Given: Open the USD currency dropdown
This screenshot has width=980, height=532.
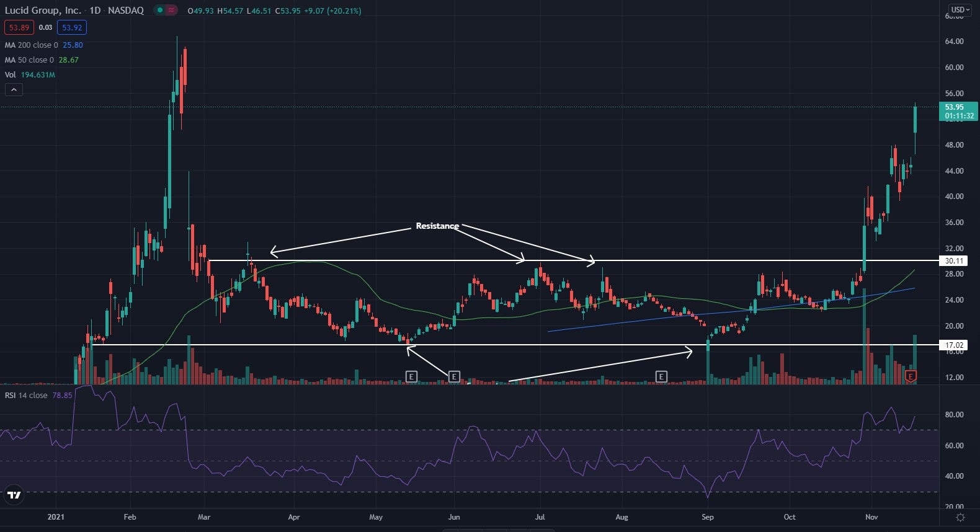Looking at the screenshot, I should point(960,10).
